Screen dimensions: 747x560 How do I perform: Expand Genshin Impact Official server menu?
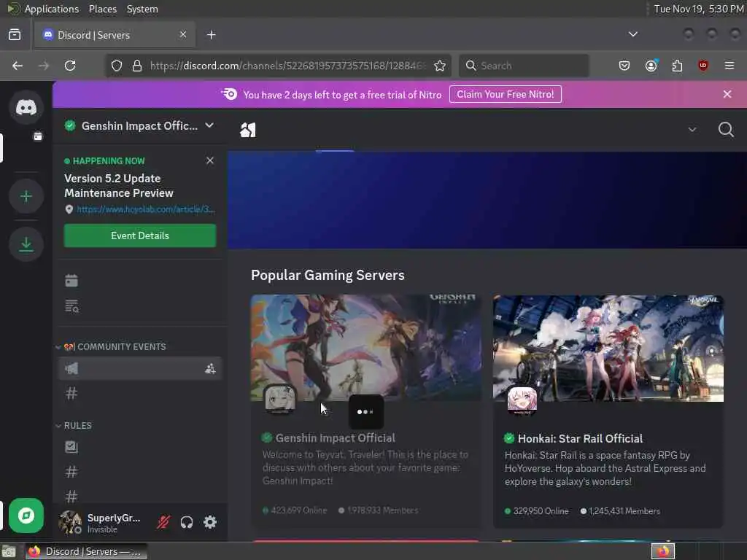coord(209,125)
